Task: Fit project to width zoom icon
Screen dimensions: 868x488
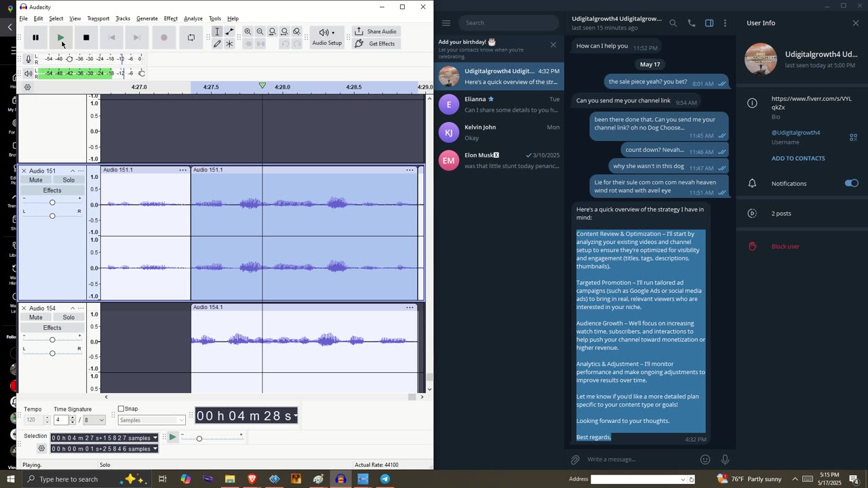Action: pyautogui.click(x=284, y=32)
